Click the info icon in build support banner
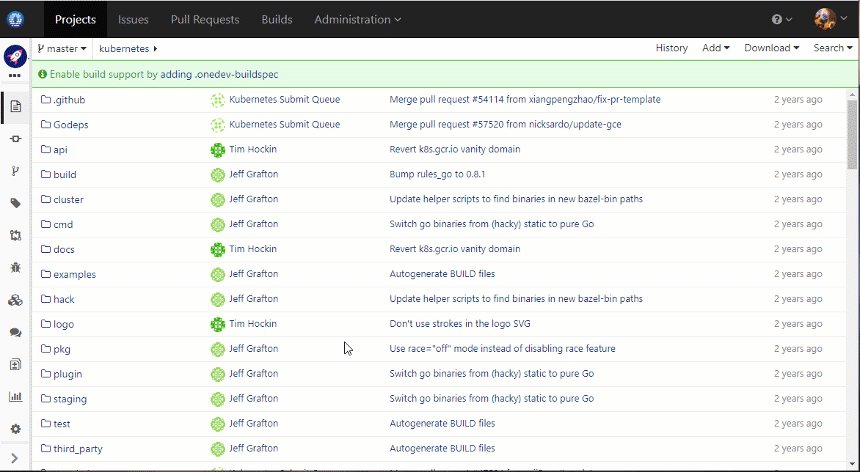860x472 pixels. [42, 74]
